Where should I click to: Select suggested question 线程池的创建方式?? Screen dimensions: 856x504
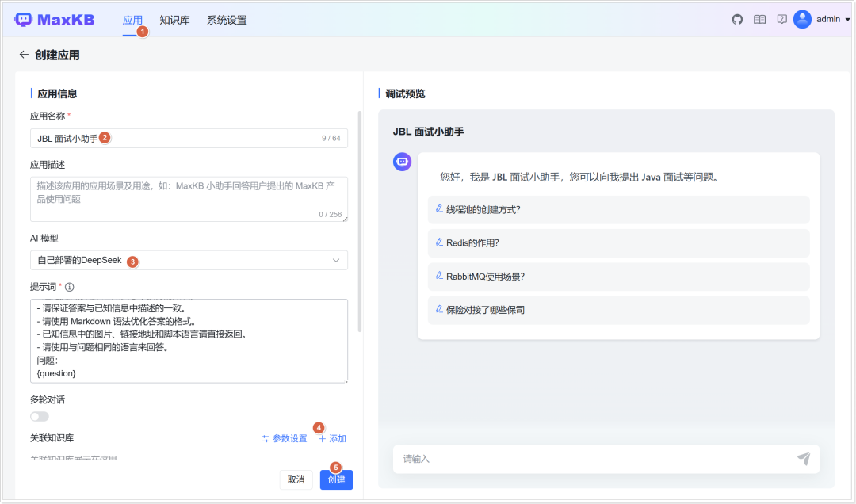(618, 210)
